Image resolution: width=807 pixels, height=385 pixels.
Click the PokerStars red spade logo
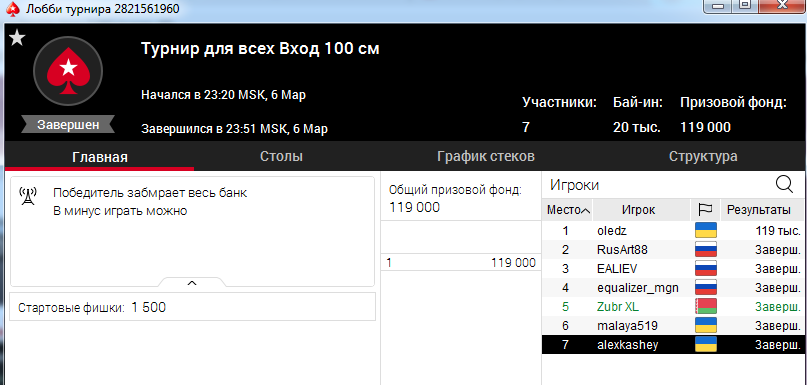coord(68,71)
